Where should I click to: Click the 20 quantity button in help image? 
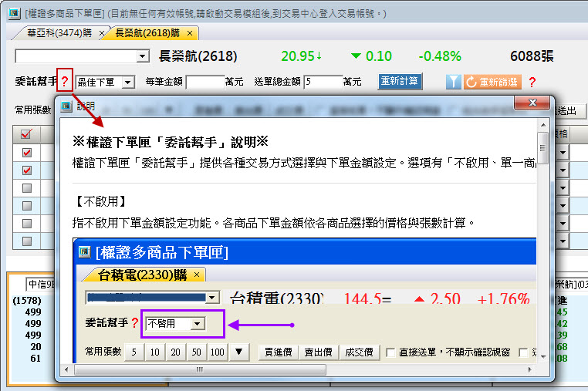tap(175, 352)
